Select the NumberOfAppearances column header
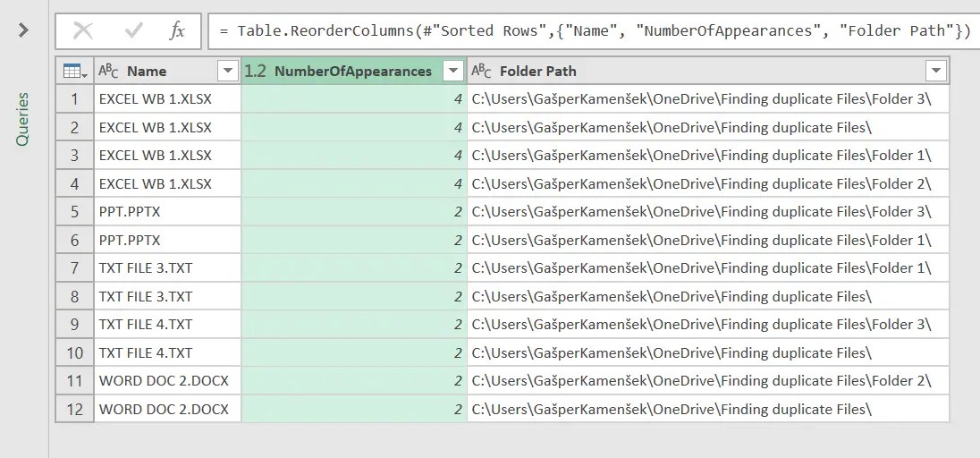This screenshot has height=458, width=980. 354,72
